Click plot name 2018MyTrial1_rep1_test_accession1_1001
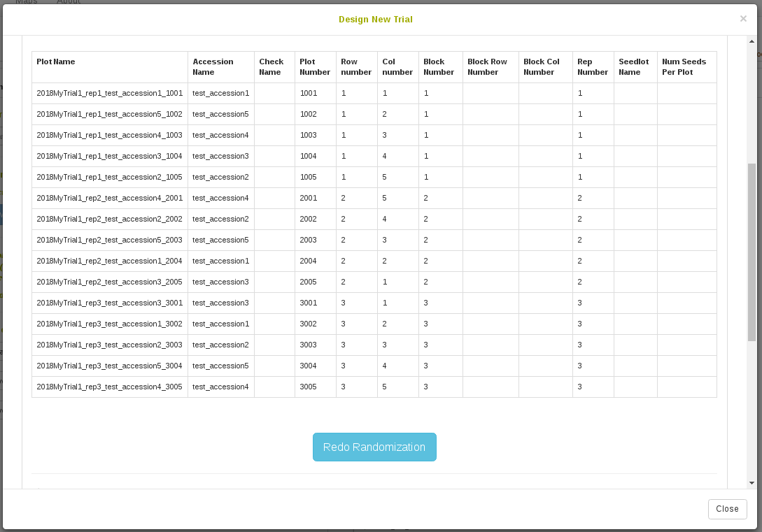Viewport: 762px width, 532px height. (x=110, y=93)
